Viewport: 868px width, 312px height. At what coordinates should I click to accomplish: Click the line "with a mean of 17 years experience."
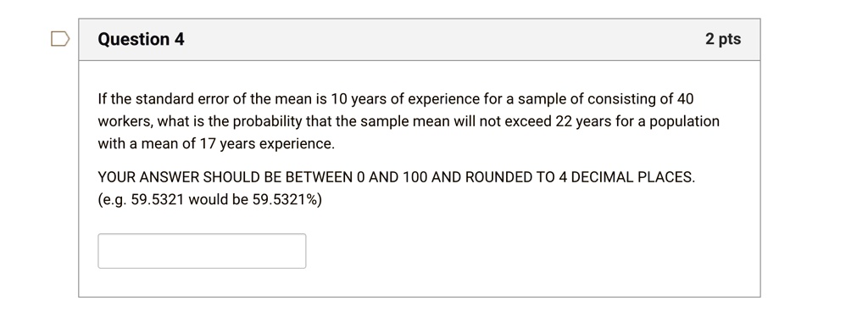[x=216, y=144]
